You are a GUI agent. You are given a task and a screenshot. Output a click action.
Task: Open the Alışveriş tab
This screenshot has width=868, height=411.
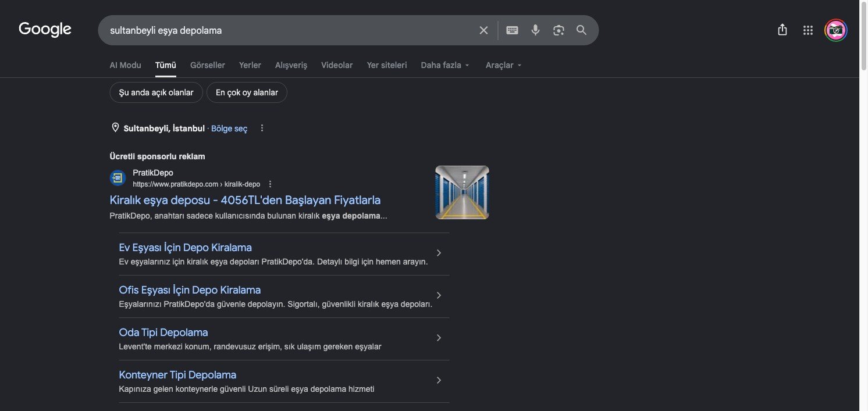291,65
